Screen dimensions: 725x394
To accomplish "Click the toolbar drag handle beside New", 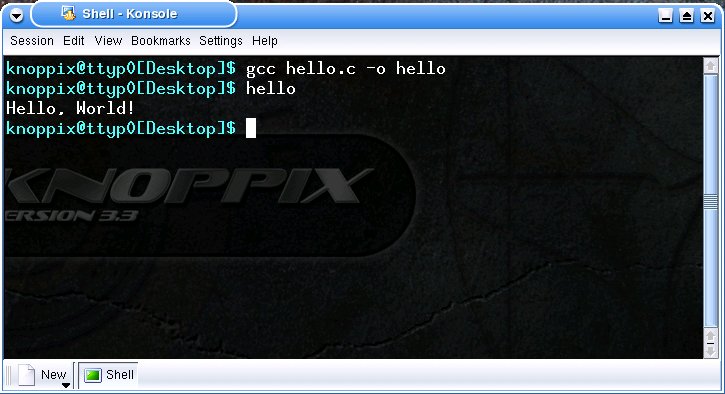I will tap(9, 375).
